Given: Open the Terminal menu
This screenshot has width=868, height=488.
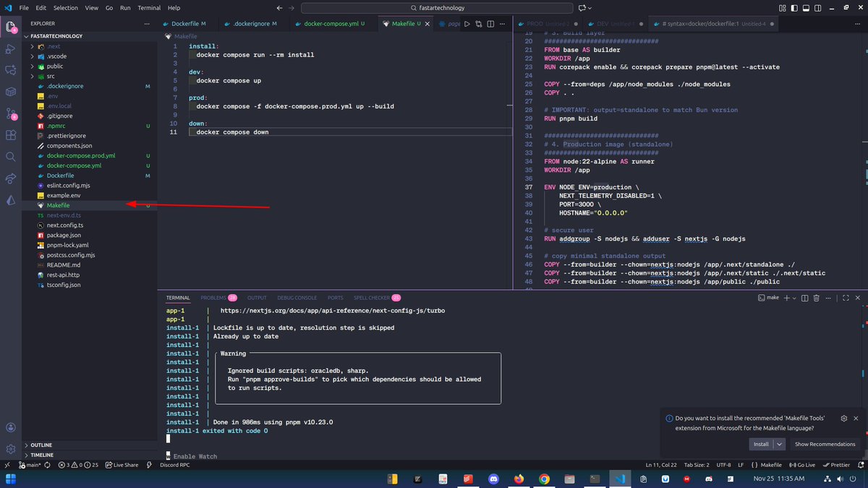Looking at the screenshot, I should click(x=150, y=7).
